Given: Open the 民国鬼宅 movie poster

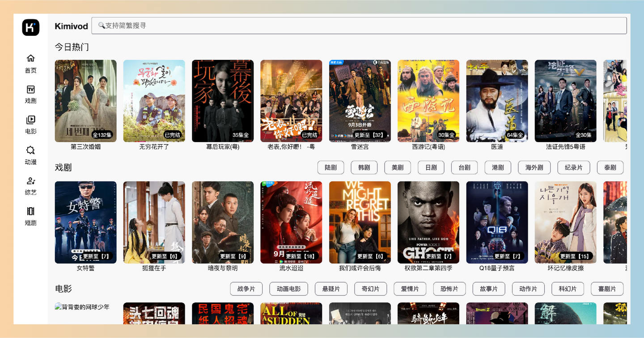Looking at the screenshot, I should tap(223, 313).
